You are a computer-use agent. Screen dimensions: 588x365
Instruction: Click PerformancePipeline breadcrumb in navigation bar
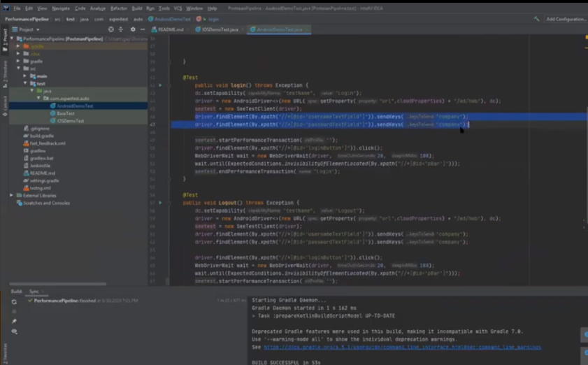pyautogui.click(x=27, y=19)
